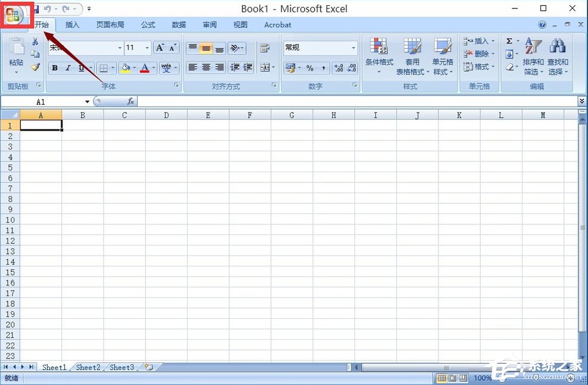Toggle bold formatting

point(55,68)
